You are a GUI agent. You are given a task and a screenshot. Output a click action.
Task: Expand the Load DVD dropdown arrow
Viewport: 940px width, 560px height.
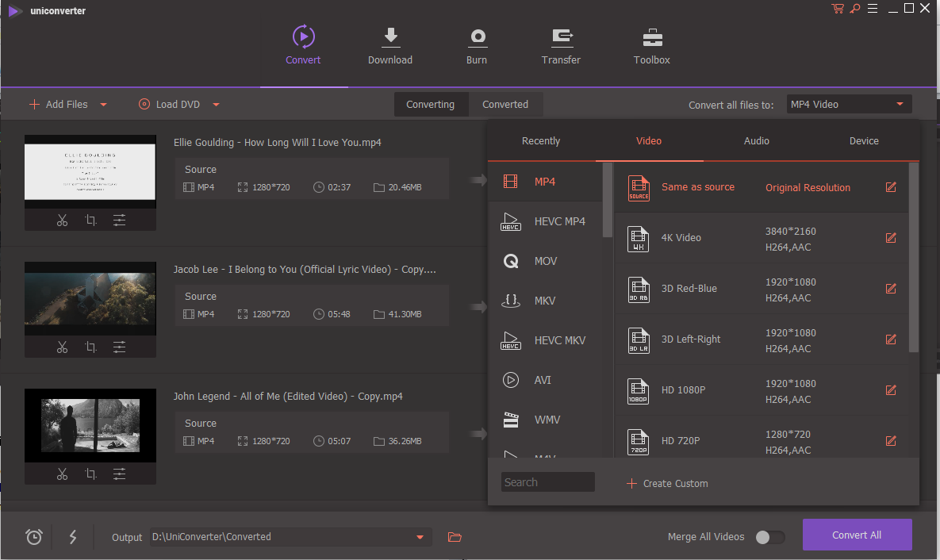(216, 105)
